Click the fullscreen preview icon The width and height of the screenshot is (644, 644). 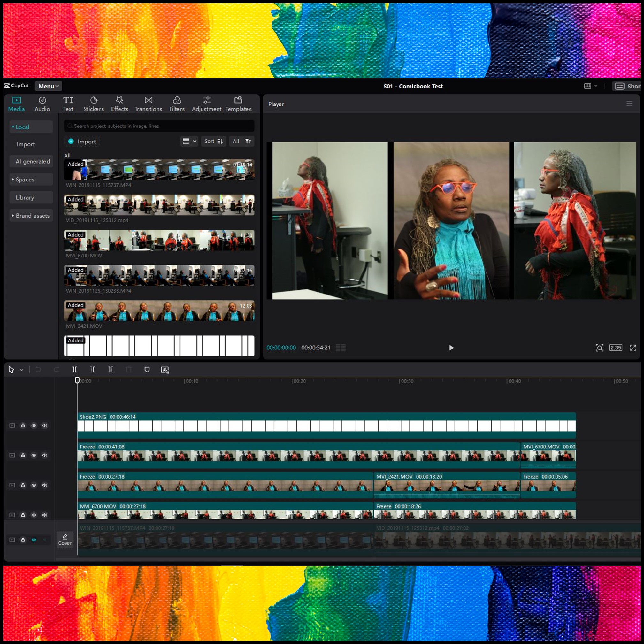tap(633, 348)
